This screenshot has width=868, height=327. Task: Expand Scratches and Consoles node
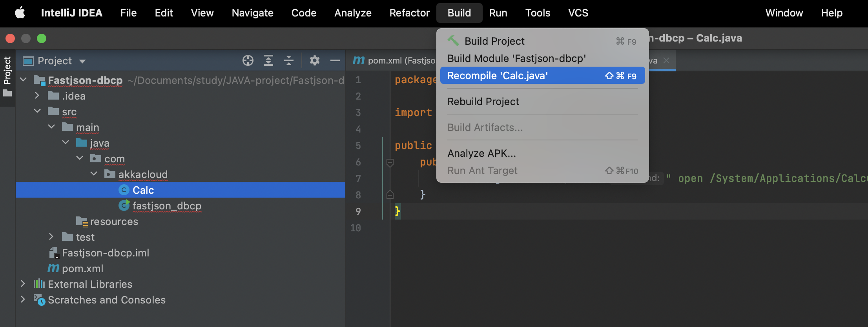23,299
